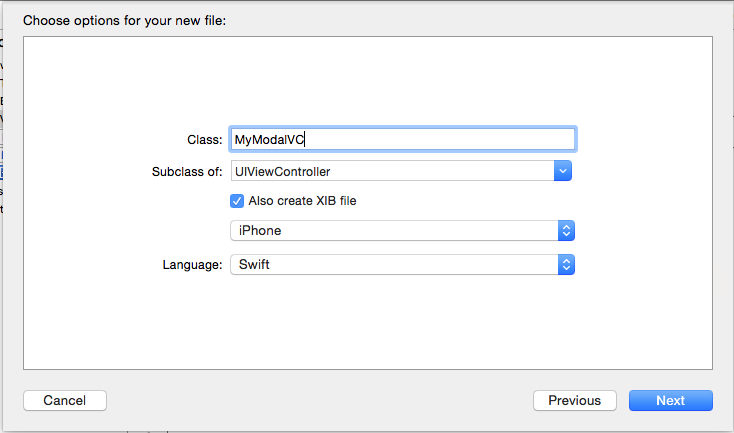Go back with the Previous button
The width and height of the screenshot is (734, 433).
pyautogui.click(x=575, y=400)
